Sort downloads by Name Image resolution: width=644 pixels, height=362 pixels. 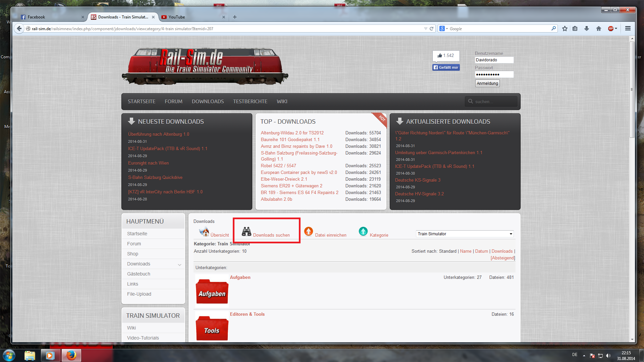[466, 251]
